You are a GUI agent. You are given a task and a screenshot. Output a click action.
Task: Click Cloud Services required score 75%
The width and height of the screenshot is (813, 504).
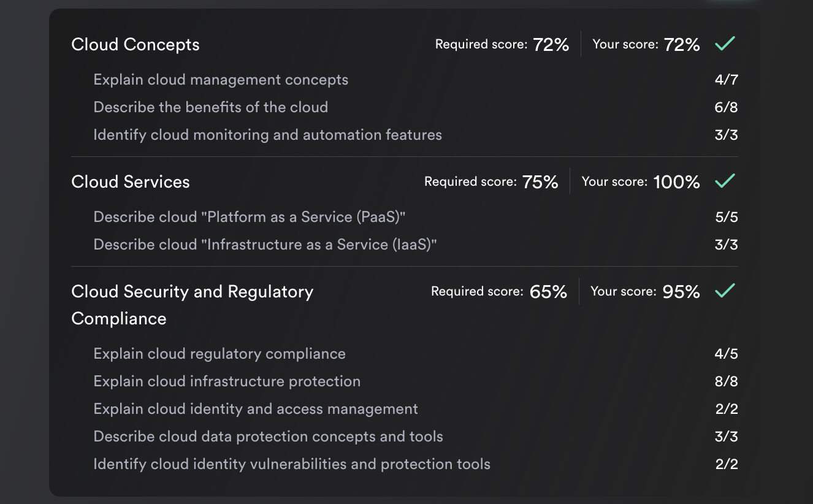(491, 181)
